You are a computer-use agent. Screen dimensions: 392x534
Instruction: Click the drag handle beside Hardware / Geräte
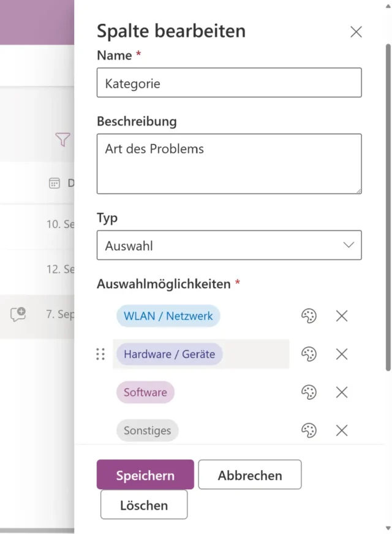tap(100, 354)
